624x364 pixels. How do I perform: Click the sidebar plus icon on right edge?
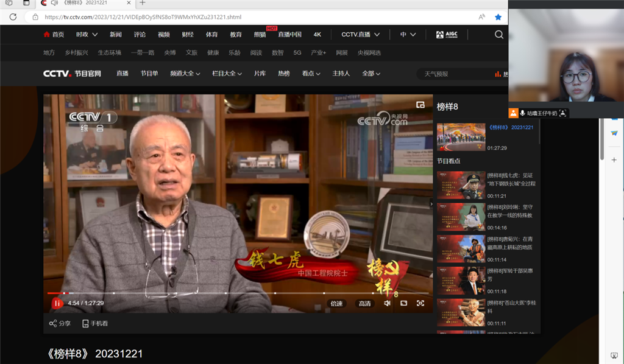pyautogui.click(x=614, y=159)
